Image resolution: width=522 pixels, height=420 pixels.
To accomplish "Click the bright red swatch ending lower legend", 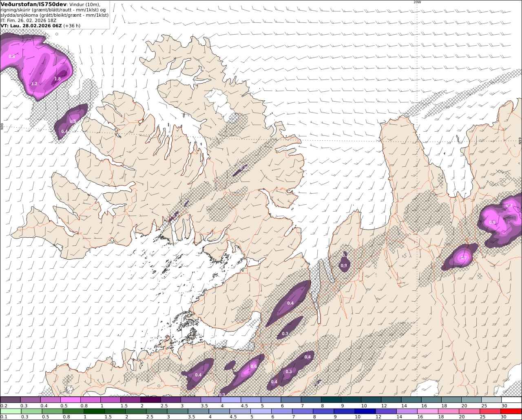I will 511,411.
